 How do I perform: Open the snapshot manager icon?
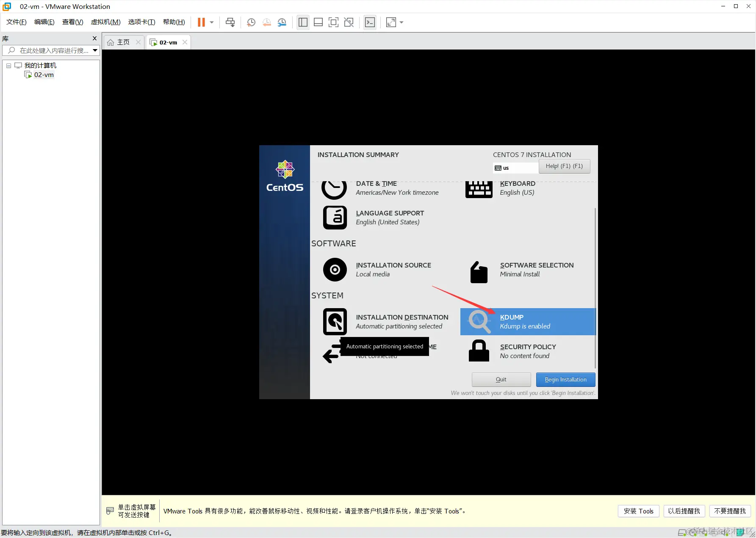tap(282, 22)
